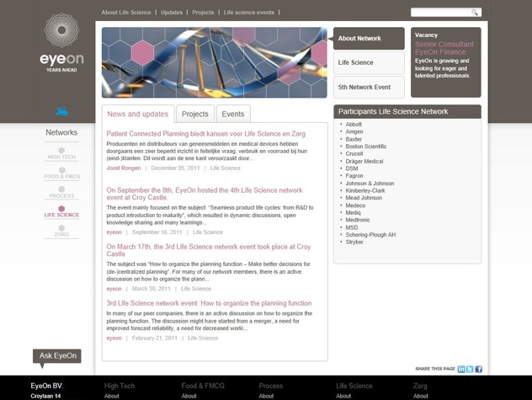Open Senior Consultant EyeOn Finance vacancy

click(x=444, y=48)
